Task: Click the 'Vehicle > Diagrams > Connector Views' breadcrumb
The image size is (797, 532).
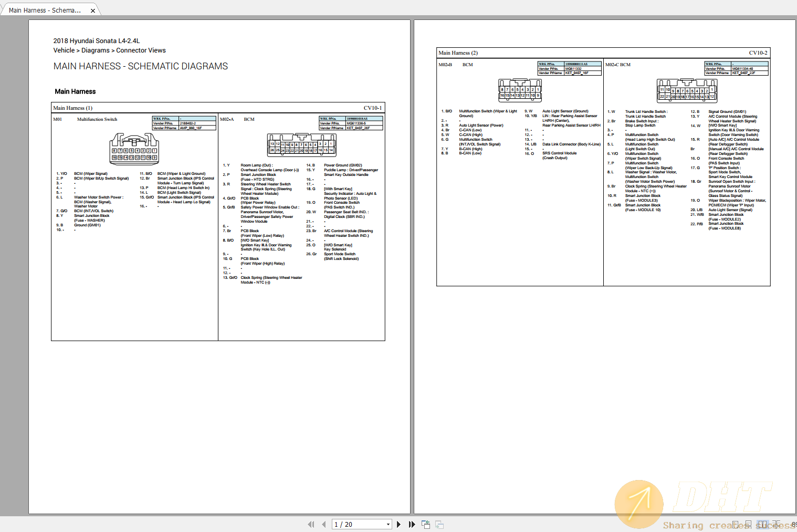Action: [109, 50]
